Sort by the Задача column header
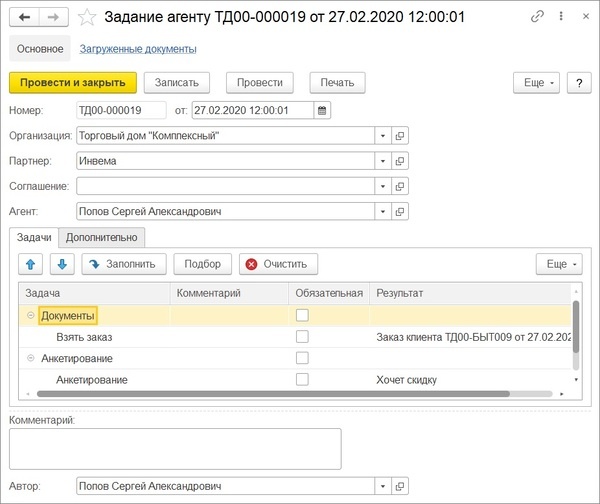The height and width of the screenshot is (504, 600). [94, 294]
